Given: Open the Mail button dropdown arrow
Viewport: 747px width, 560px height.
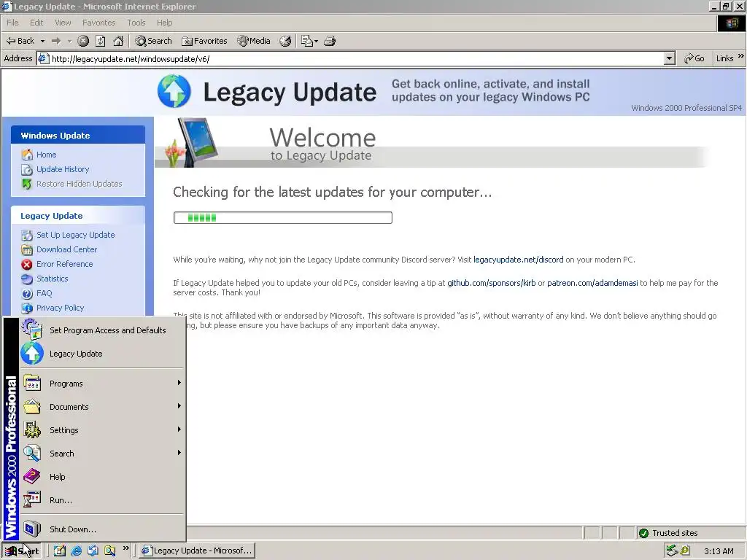Looking at the screenshot, I should (316, 41).
